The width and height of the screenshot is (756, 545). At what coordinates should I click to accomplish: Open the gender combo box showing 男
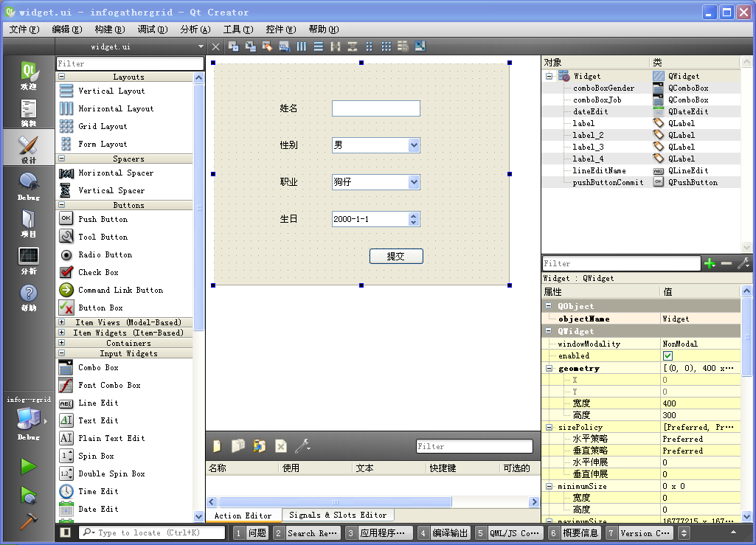[376, 145]
